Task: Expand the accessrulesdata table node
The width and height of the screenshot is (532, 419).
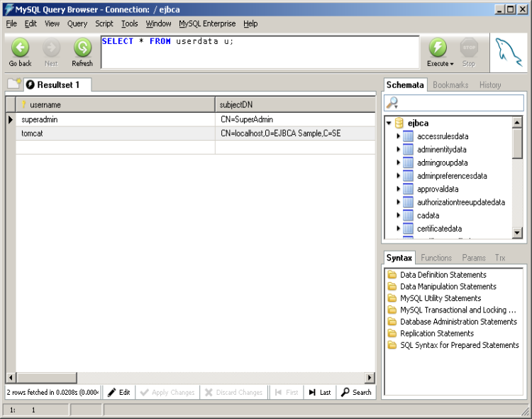Action: tap(399, 136)
